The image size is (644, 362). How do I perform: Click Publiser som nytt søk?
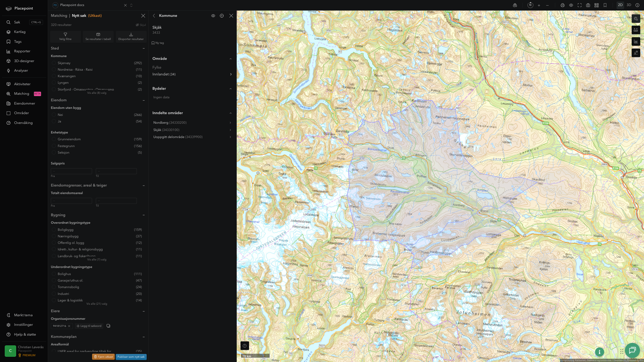click(131, 357)
